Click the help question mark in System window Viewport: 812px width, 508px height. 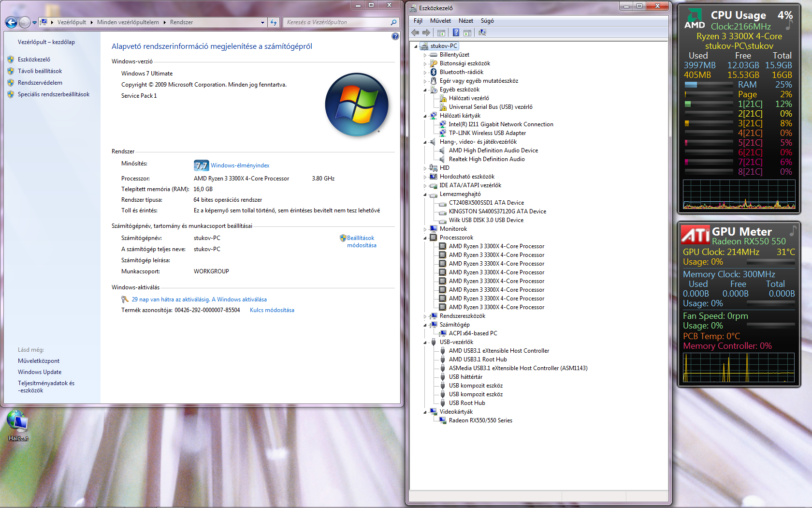coord(395,36)
